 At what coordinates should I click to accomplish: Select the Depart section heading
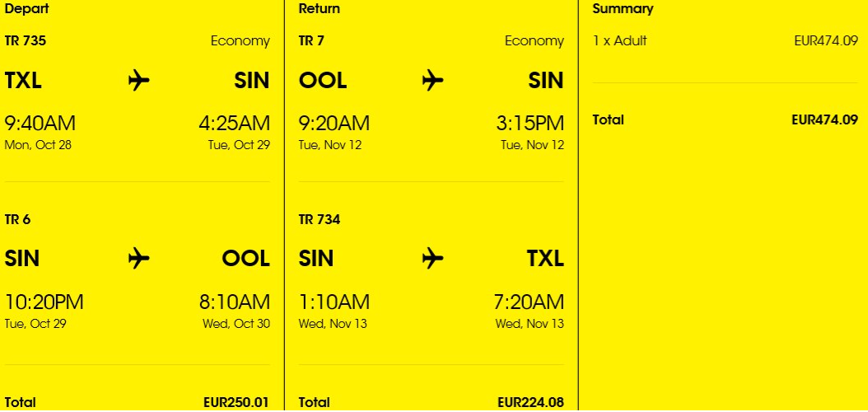26,9
